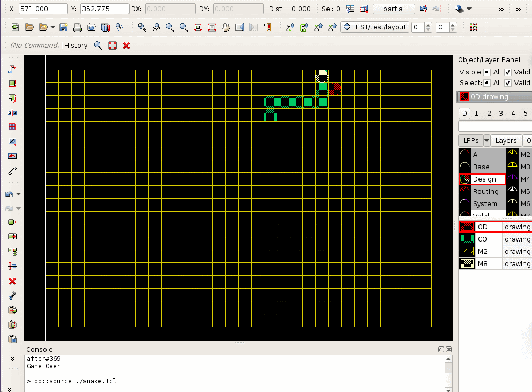The image size is (532, 392).
Task: Click the zoom-out magnifier icon
Action: click(184, 27)
